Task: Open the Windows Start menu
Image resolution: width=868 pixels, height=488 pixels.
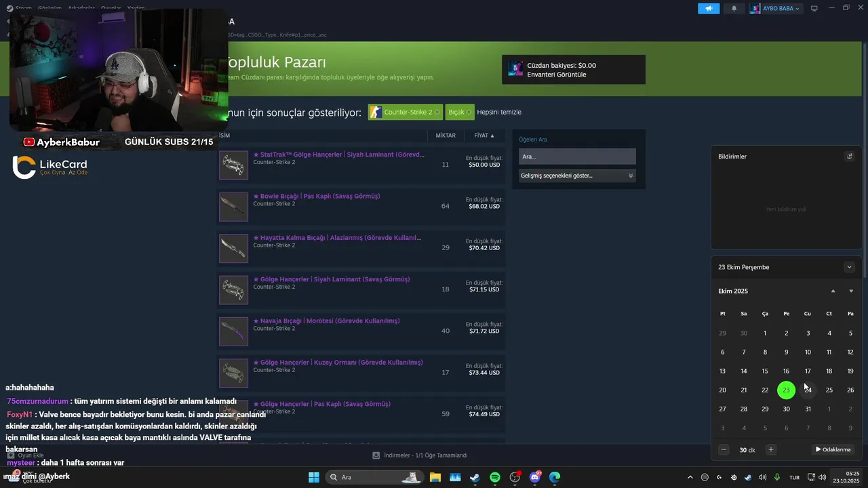Action: coord(314,477)
